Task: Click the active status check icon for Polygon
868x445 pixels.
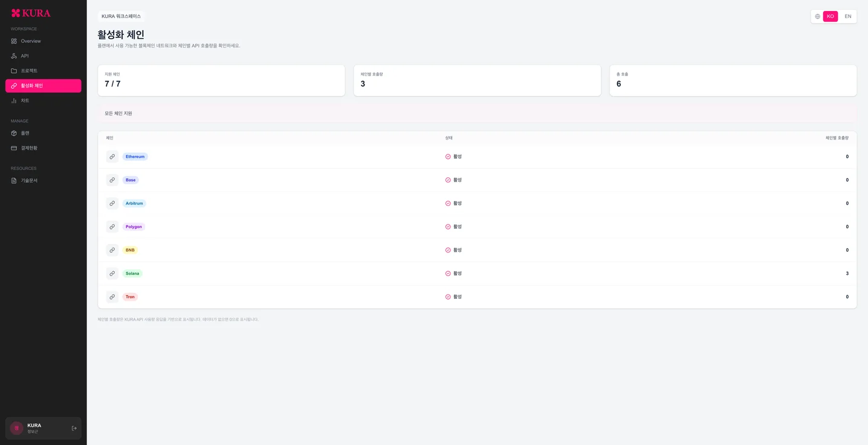Action: (x=448, y=227)
